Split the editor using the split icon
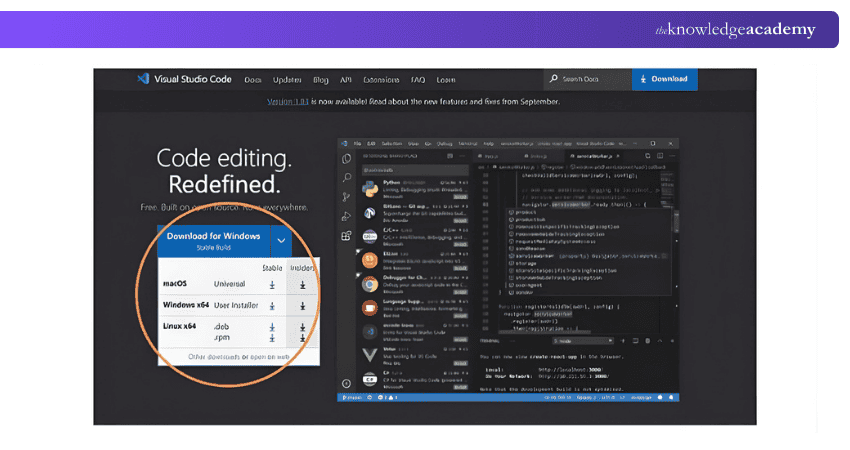Screen dimensions: 850x450 [x=660, y=156]
